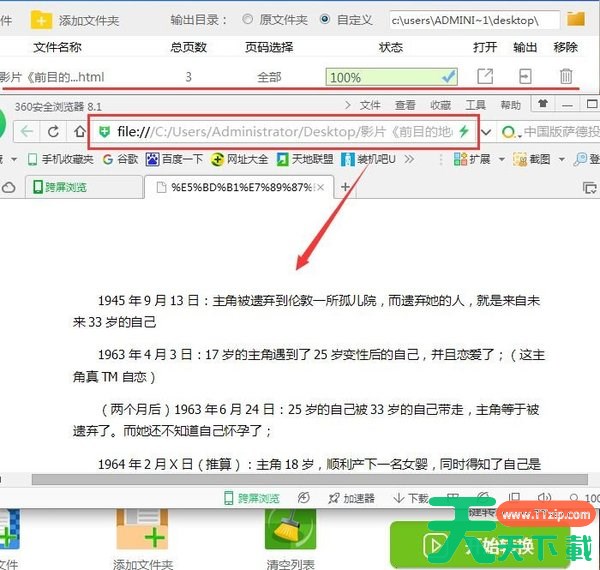
Task: Click the bottom add folder icon
Action: pos(142,529)
